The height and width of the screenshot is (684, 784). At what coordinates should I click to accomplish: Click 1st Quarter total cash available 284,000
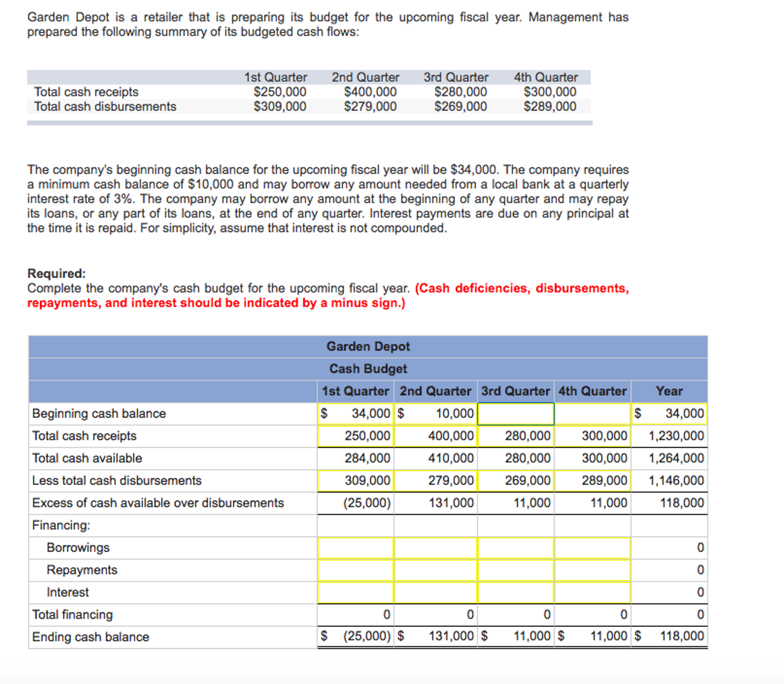367,458
